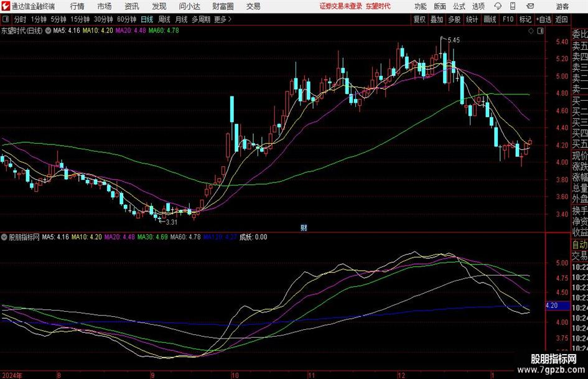Click the 成妖: 0.00 indicator value
Image resolution: width=588 pixels, height=379 pixels.
point(253,237)
